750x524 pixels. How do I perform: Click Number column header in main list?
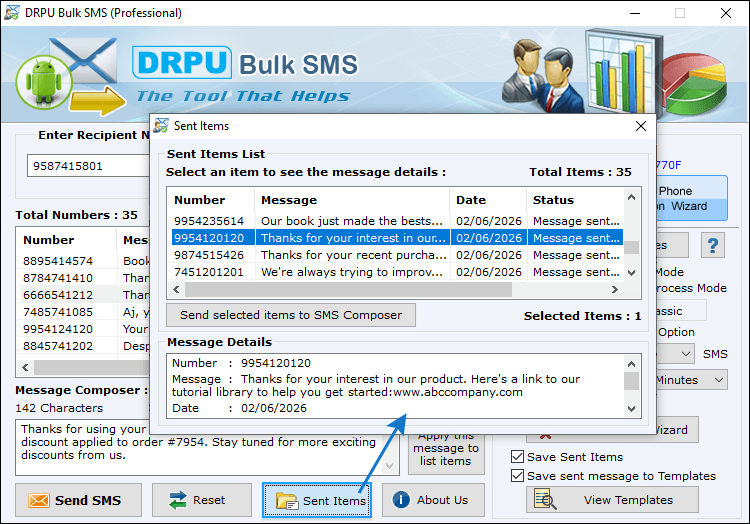67,240
